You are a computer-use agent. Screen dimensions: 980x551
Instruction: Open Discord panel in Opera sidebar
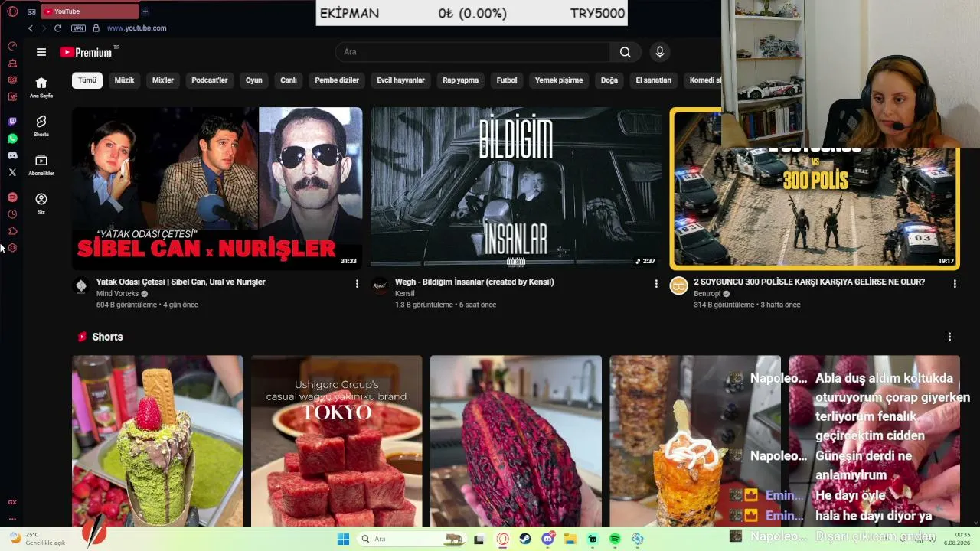coord(12,155)
